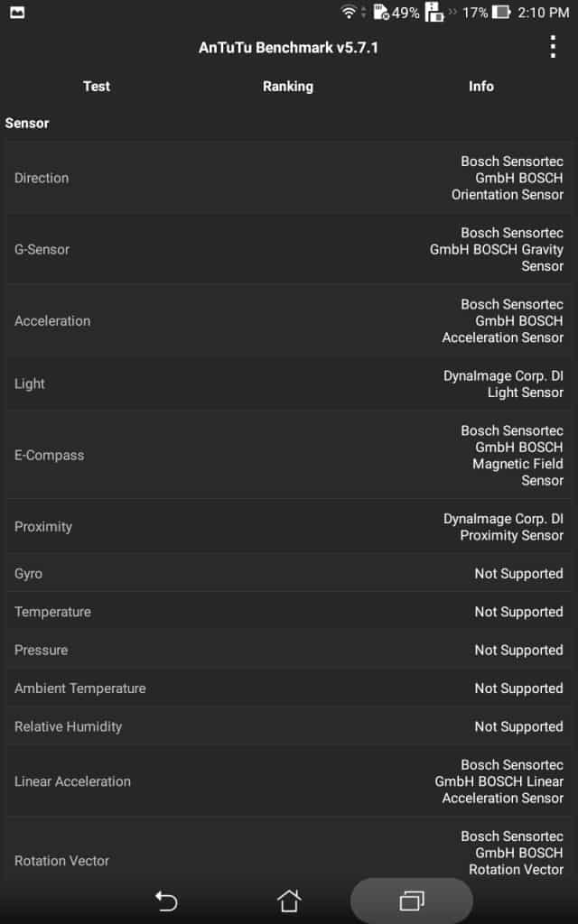Viewport: 578px width, 924px height.
Task: Tap the AnTuTu Benchmark v5.7.1 title
Action: [x=288, y=48]
